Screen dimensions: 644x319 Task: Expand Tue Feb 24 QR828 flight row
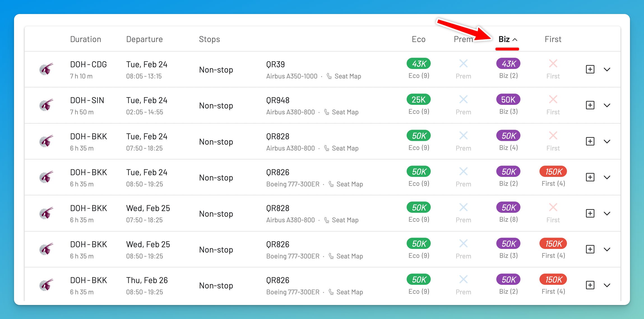coord(607,141)
